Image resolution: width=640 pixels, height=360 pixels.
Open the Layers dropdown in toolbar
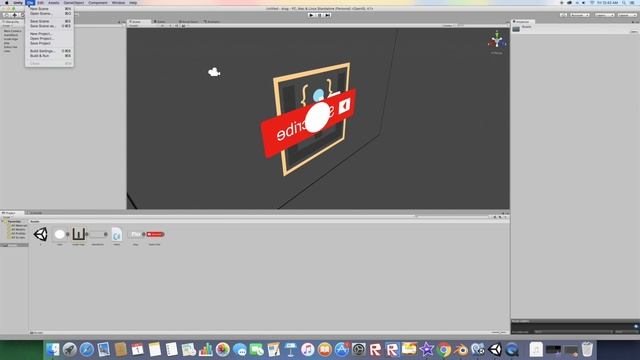click(x=604, y=15)
